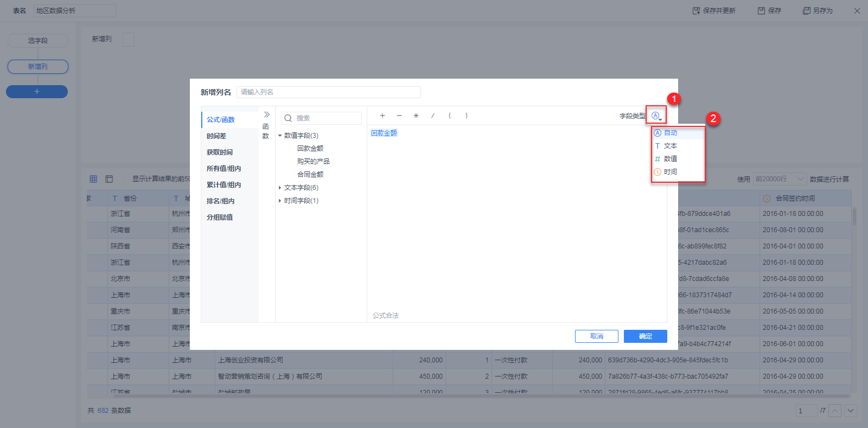Click the 保存 button in the top bar
Viewport: 868px width, 428px height.
[770, 11]
